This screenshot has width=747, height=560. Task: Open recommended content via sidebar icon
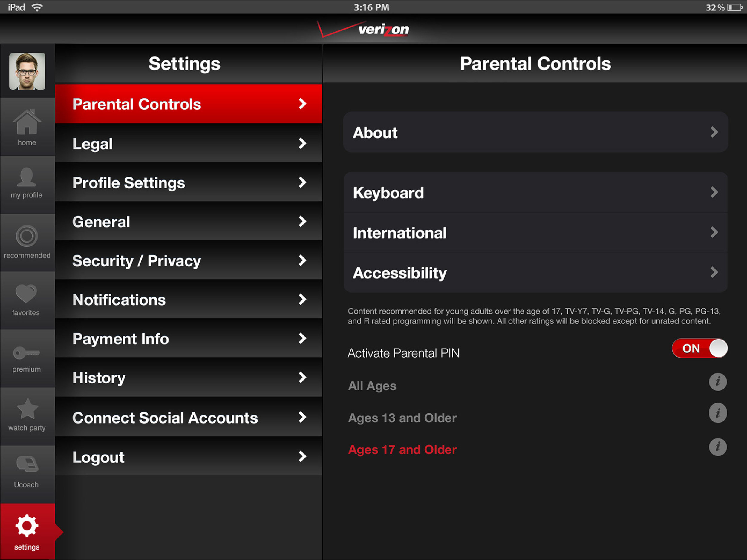point(27,240)
